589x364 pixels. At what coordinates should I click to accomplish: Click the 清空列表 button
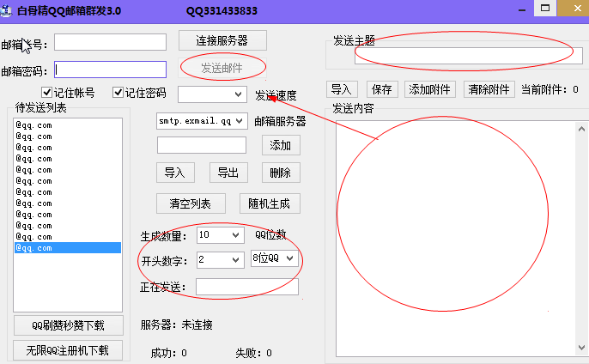point(191,203)
